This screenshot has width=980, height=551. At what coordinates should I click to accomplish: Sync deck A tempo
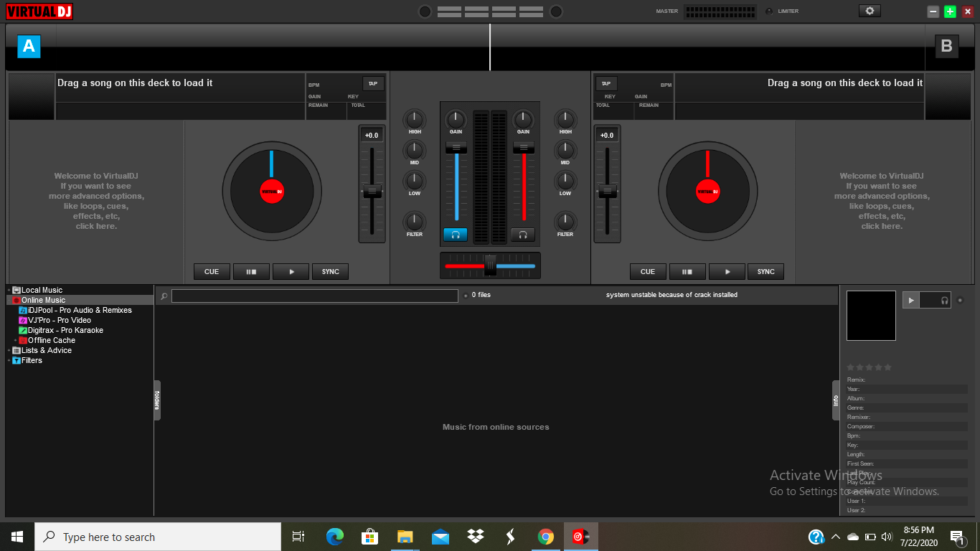pyautogui.click(x=330, y=272)
